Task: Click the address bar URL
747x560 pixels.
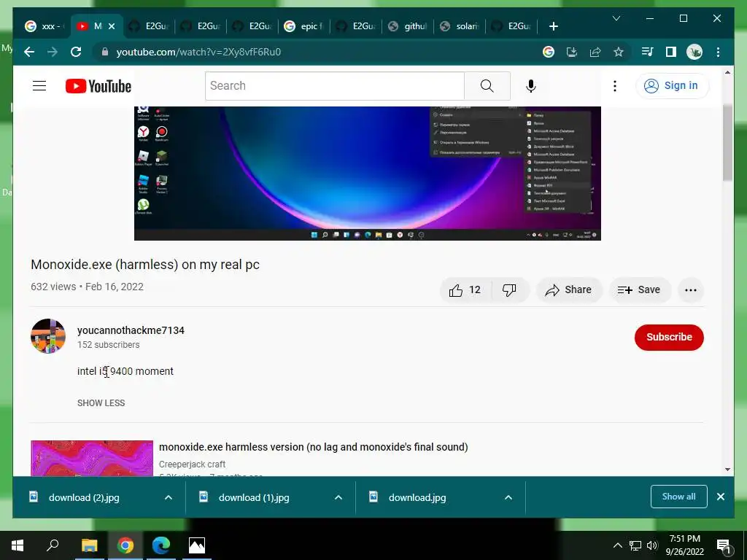Action: (x=198, y=52)
